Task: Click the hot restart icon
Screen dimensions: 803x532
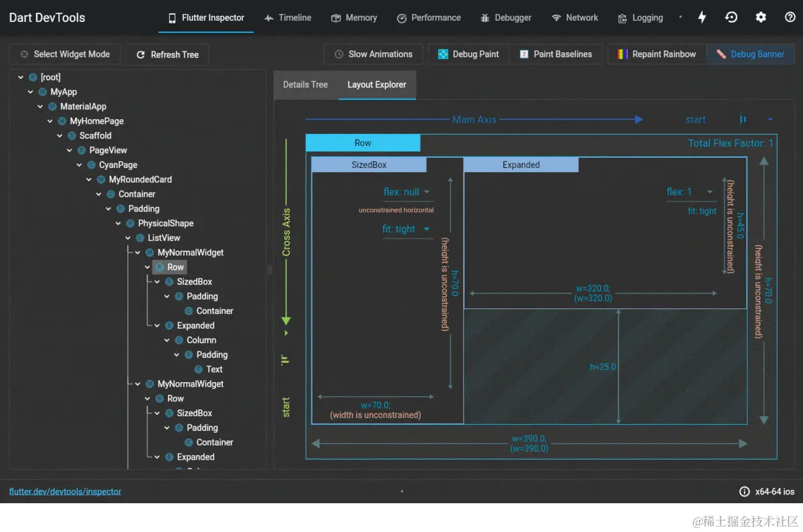Action: tap(731, 17)
